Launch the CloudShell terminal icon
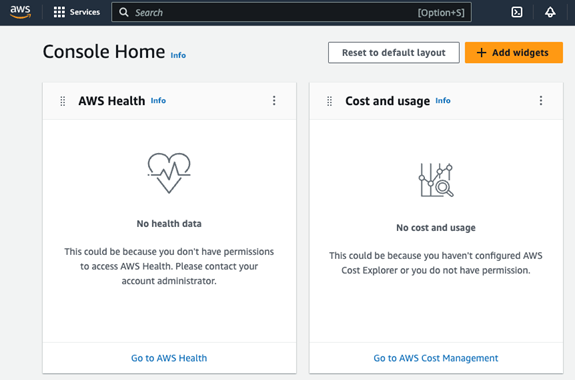This screenshot has width=575, height=380. point(517,12)
